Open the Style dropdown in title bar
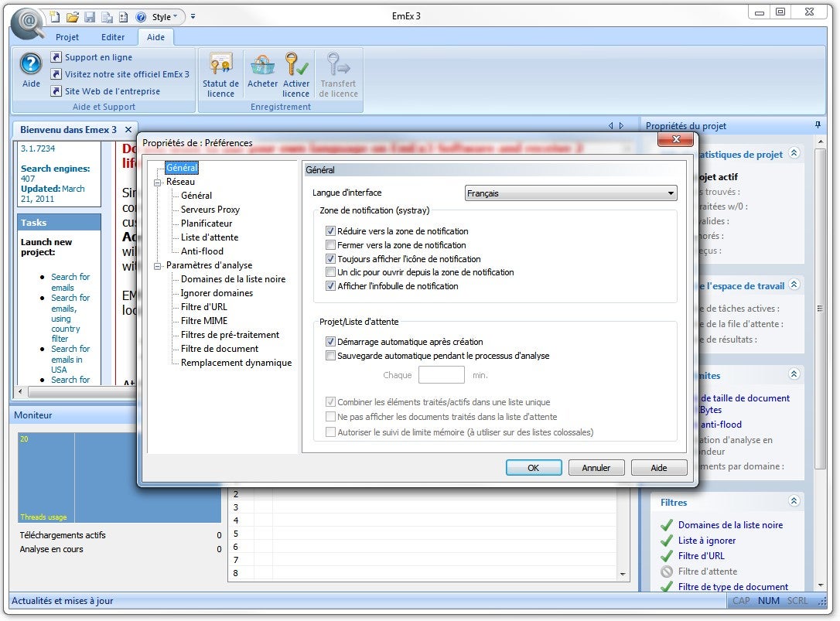 (165, 17)
